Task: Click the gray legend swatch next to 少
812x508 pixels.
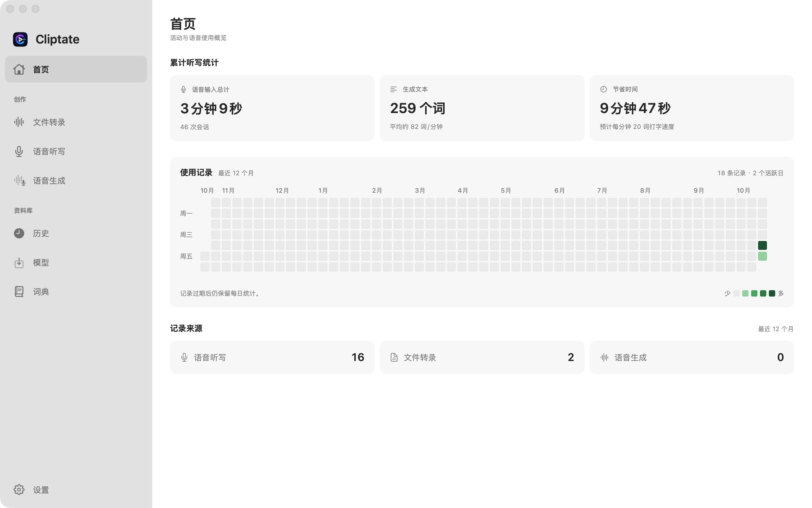Action: 736,293
